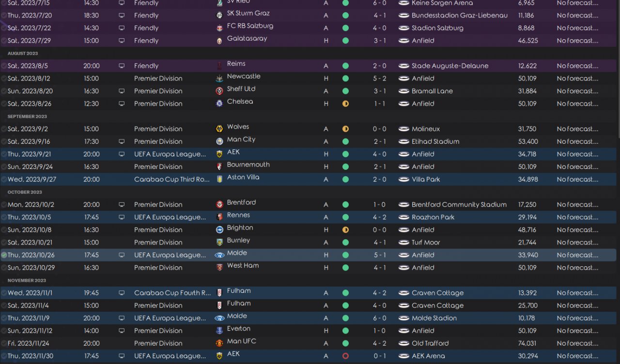
Task: Click the Man City club badge
Action: click(219, 141)
